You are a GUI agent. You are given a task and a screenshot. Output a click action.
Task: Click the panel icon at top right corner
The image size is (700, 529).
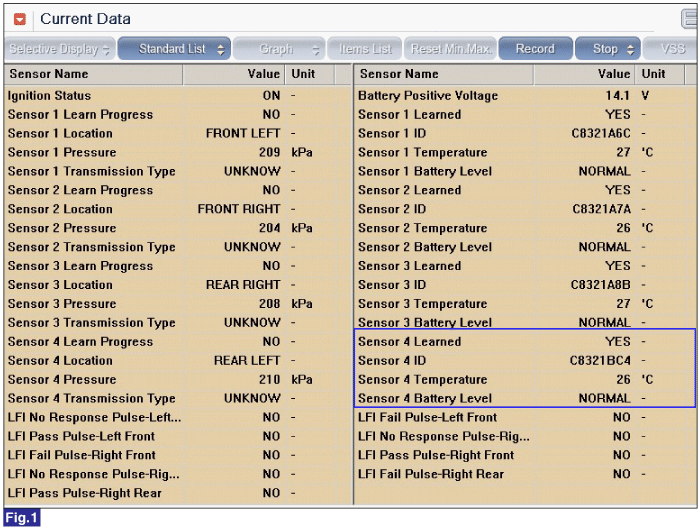[690, 19]
